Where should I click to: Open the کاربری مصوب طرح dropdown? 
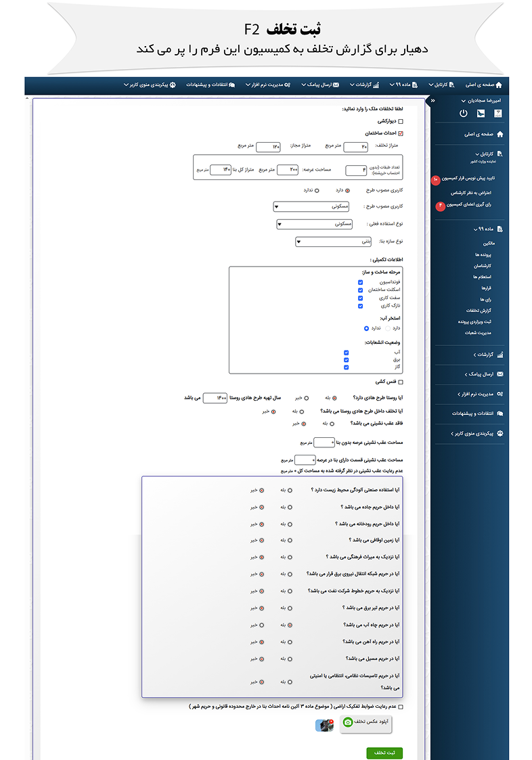coord(311,206)
